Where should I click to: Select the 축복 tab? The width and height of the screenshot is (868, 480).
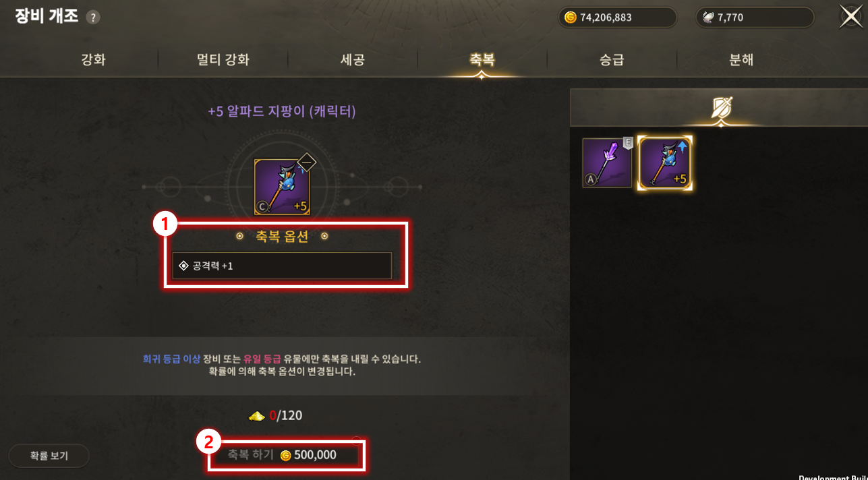tap(482, 59)
